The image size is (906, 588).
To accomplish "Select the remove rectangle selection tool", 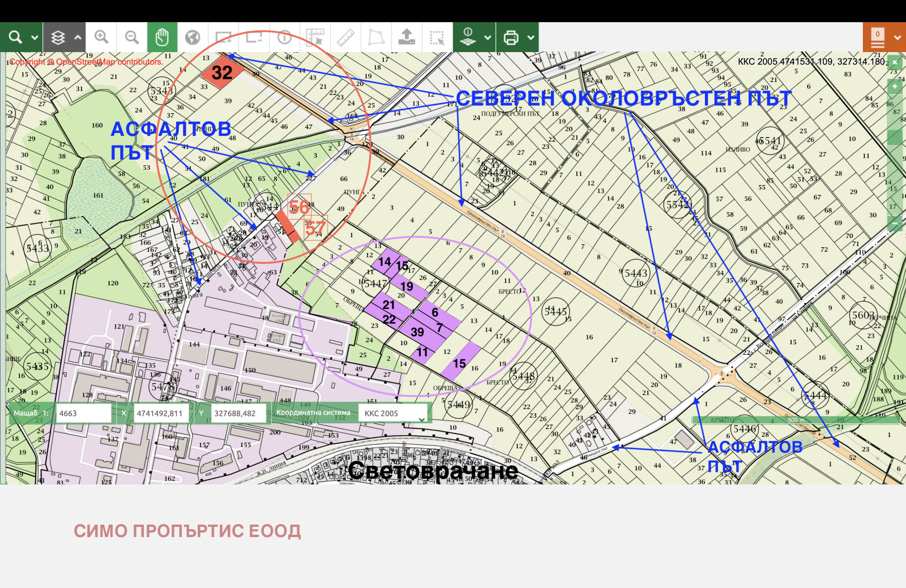I will [x=254, y=37].
